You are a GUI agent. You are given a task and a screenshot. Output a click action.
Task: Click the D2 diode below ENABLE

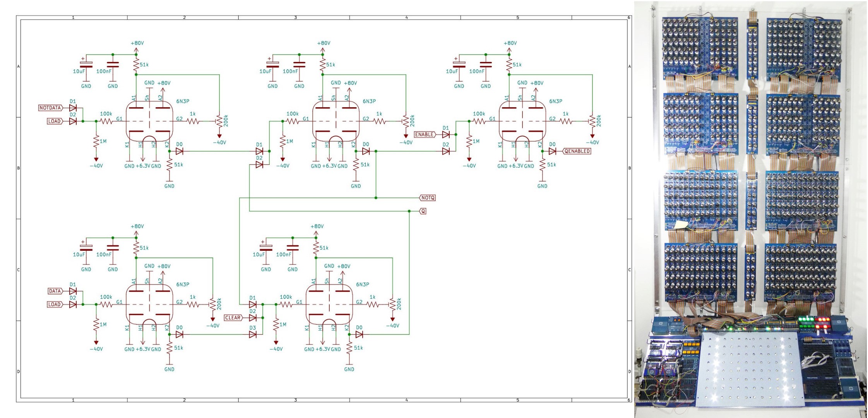click(446, 151)
